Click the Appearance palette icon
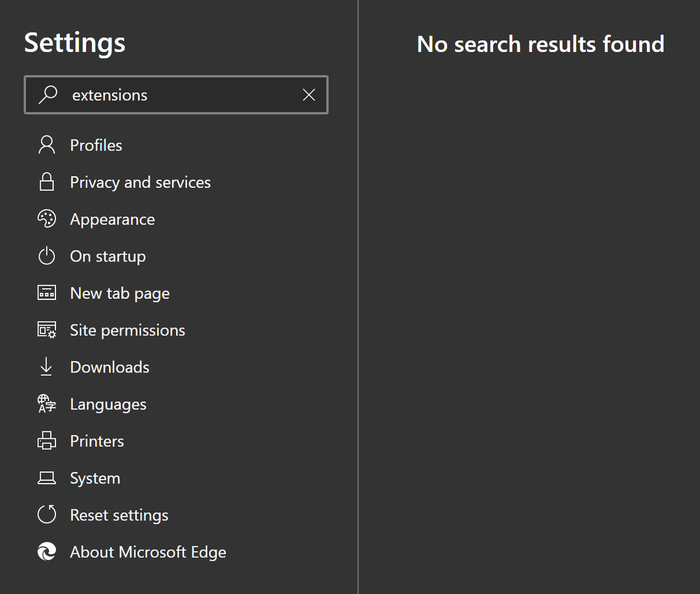700x594 pixels. click(47, 219)
